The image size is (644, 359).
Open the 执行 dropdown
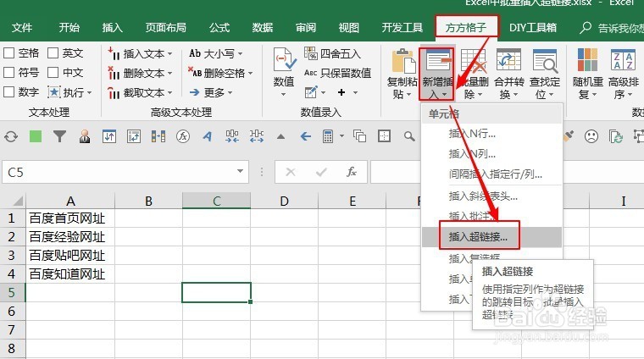tap(69, 92)
